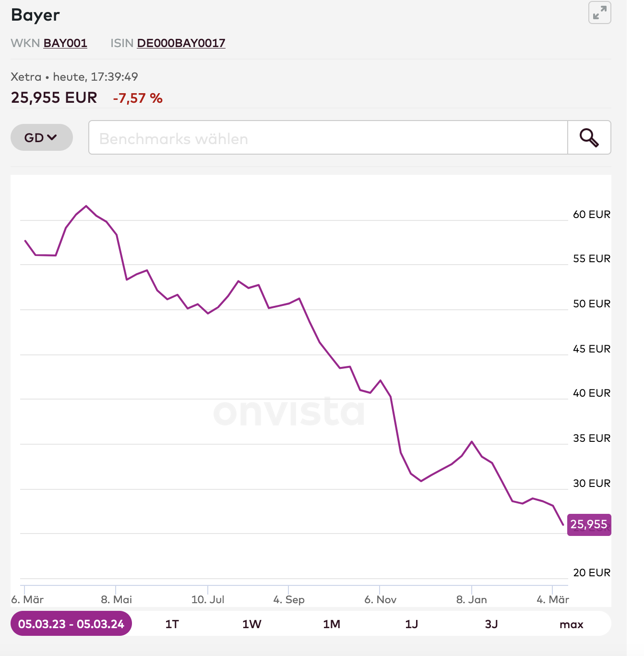Click the 25,955 current price label

tap(589, 524)
